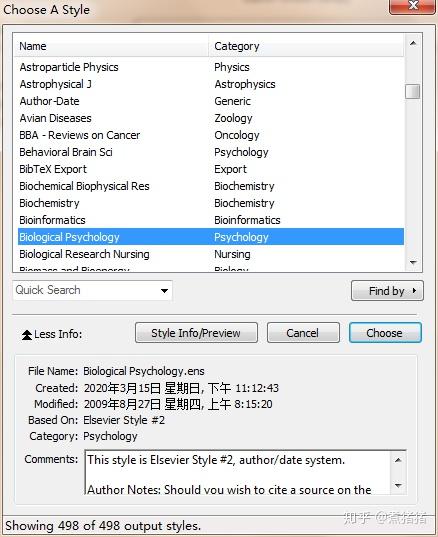
Task: Sort by the Category column header
Action: (306, 46)
